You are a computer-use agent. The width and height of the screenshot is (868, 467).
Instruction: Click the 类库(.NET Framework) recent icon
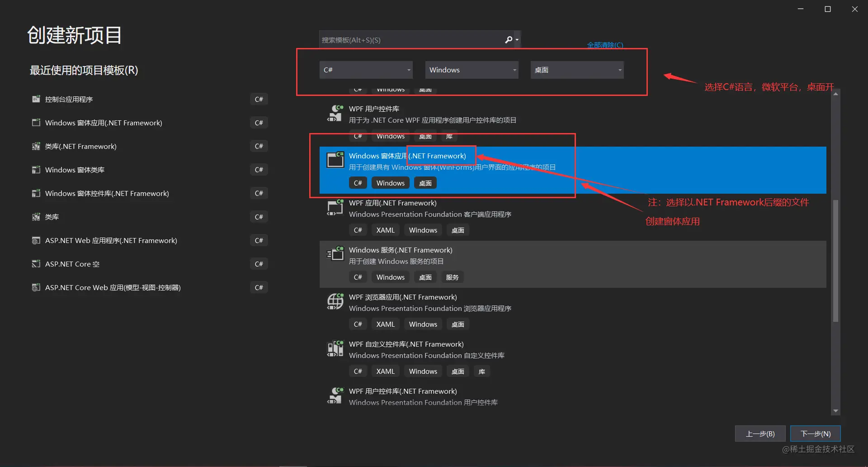(36, 146)
